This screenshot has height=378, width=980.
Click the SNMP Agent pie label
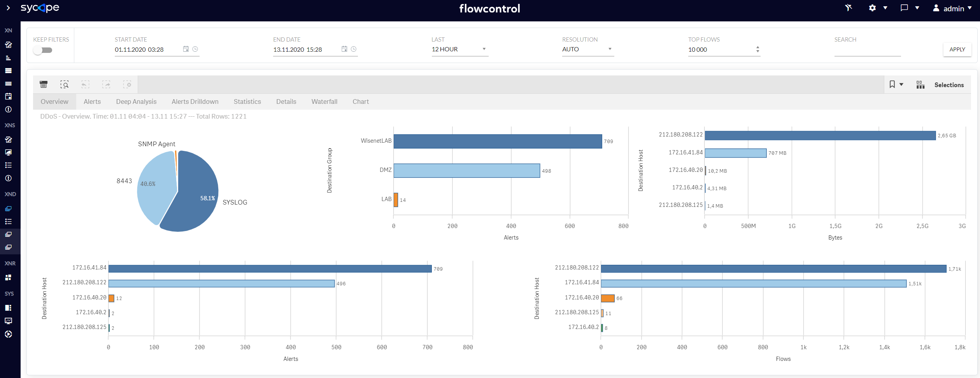pos(156,144)
